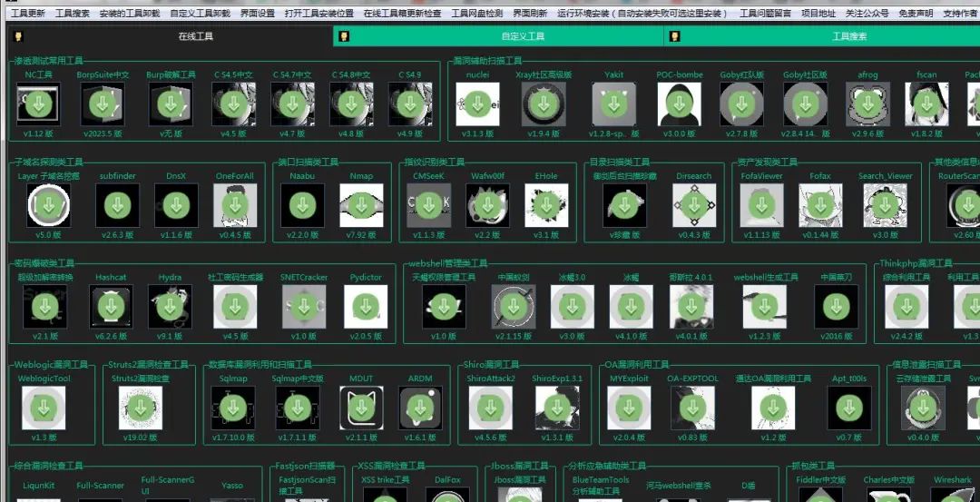Download the OA-EXPTOOL icon
The image size is (980, 502).
[x=692, y=408]
